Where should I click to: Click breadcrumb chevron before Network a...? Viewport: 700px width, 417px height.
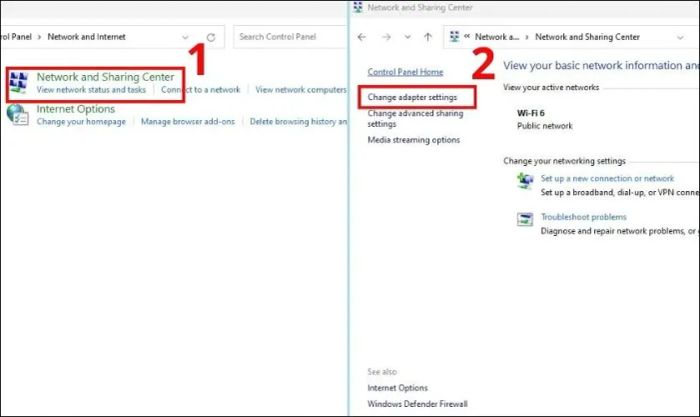click(467, 36)
